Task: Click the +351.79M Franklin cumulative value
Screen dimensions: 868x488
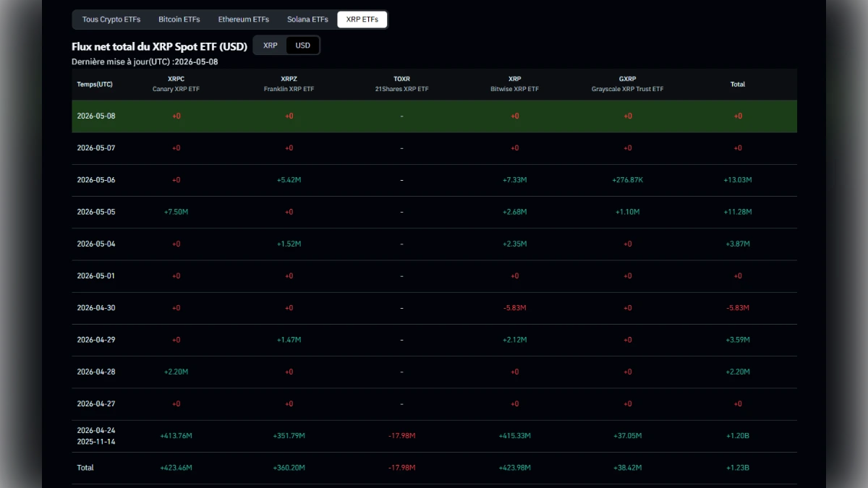Action: pos(289,436)
